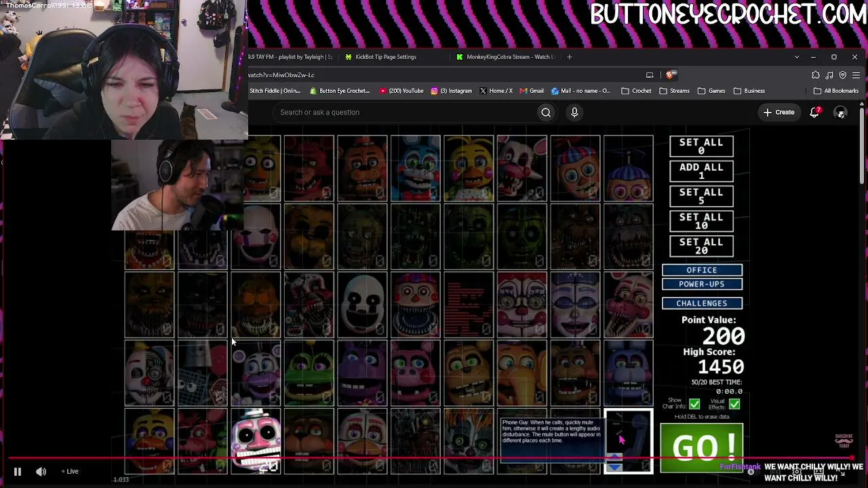Select the Orville Elephant portrait
The image size is (868, 488).
[522, 373]
